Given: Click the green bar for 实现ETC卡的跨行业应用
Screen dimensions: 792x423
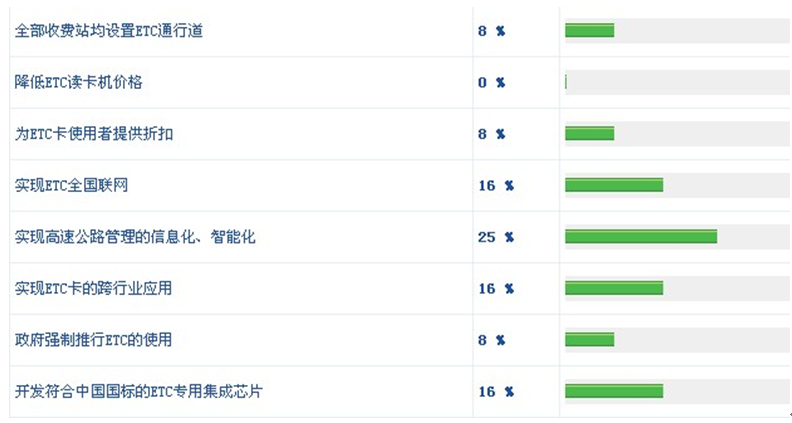Looking at the screenshot, I should [613, 288].
